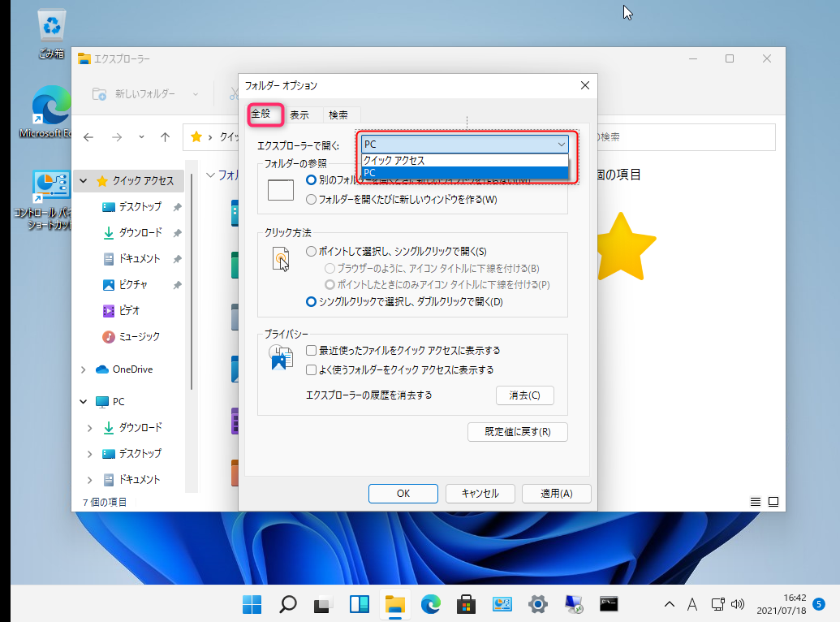Check 最近使ったファイルをクイックアクセスに表示する
This screenshot has height=622, width=840.
(x=311, y=350)
